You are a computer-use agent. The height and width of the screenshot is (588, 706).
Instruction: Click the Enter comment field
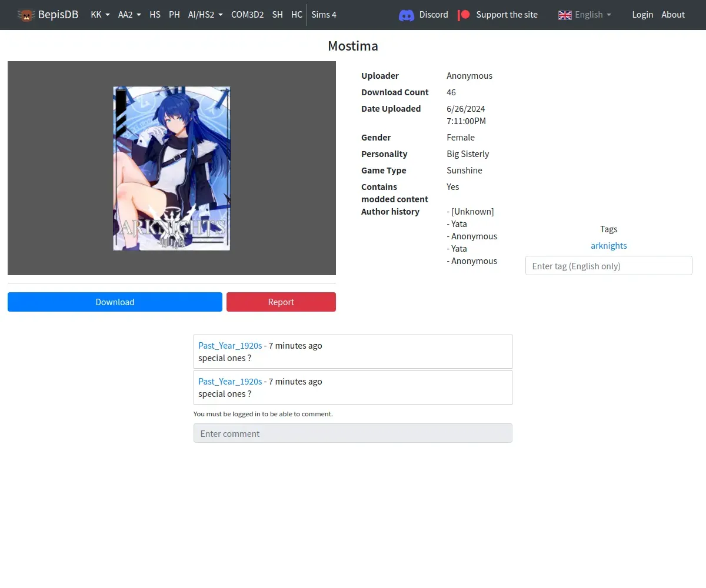(x=353, y=433)
